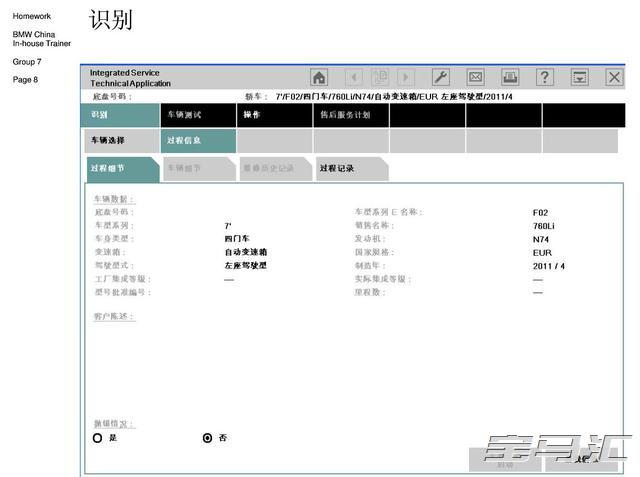Close the application with X icon
The width and height of the screenshot is (640, 477).
pyautogui.click(x=614, y=77)
